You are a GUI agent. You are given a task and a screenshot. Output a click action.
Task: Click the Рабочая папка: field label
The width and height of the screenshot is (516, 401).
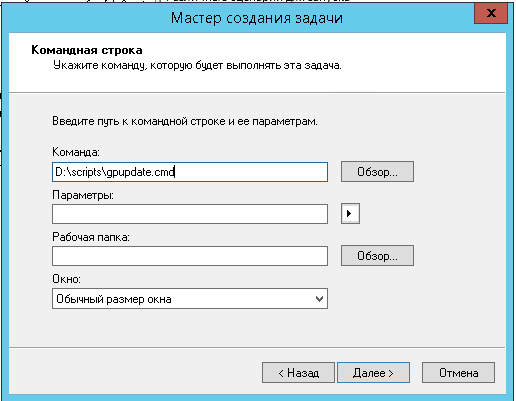coord(91,237)
